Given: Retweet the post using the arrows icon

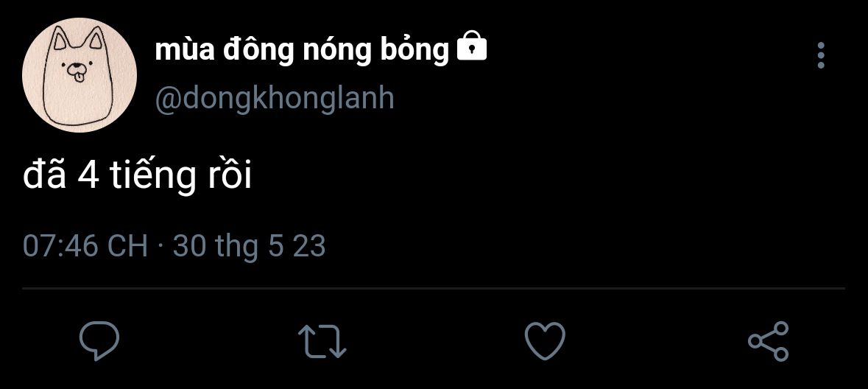Looking at the screenshot, I should tap(322, 341).
